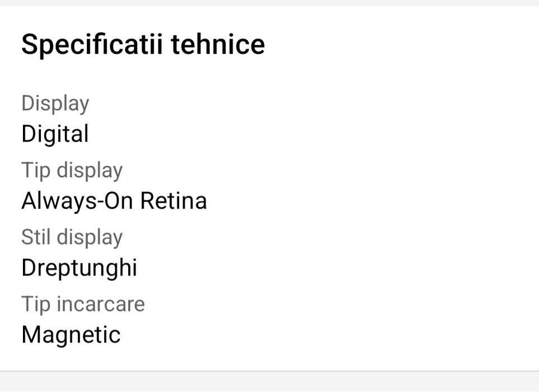Click the gray divider strip below the card
The width and height of the screenshot is (539, 392).
coord(269,382)
